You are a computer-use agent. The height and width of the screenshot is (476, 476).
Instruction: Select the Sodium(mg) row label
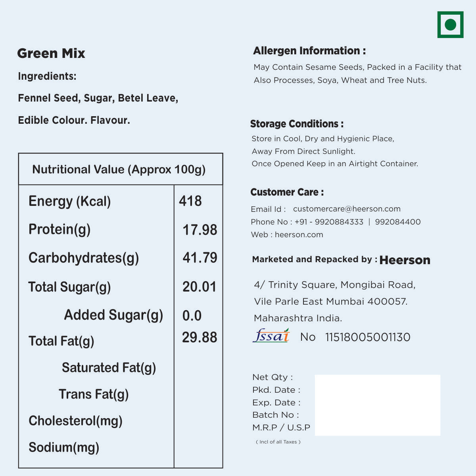point(64,447)
